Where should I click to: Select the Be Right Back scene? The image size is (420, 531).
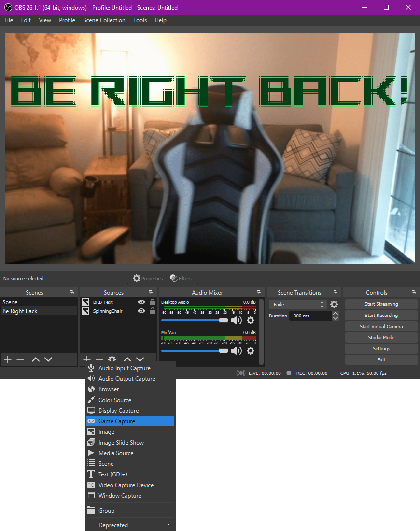coord(21,311)
